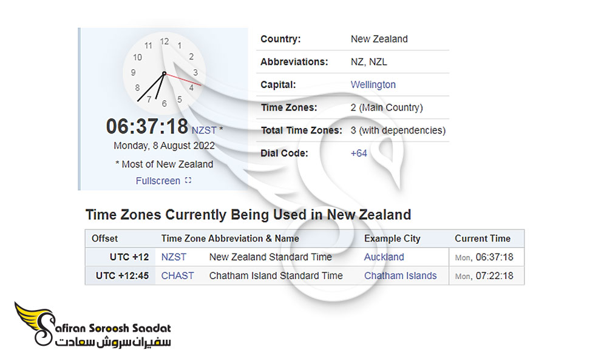Click the analog clock face

(x=164, y=73)
